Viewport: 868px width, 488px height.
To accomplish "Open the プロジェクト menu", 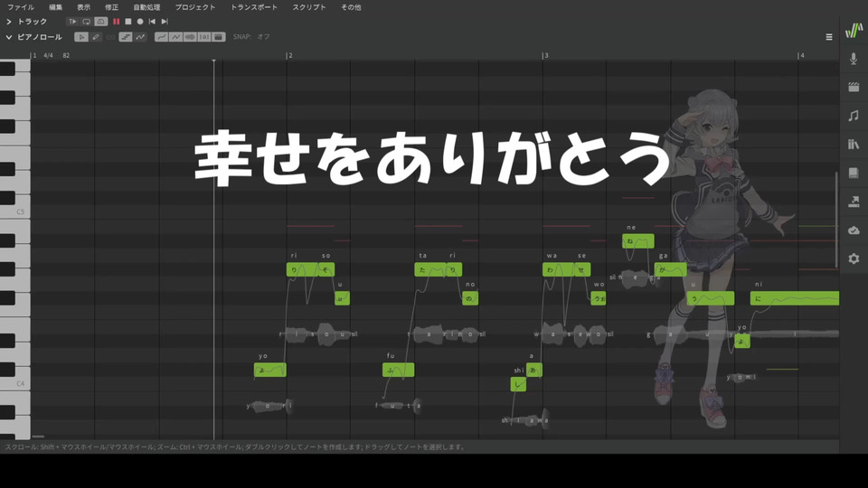I will click(195, 7).
